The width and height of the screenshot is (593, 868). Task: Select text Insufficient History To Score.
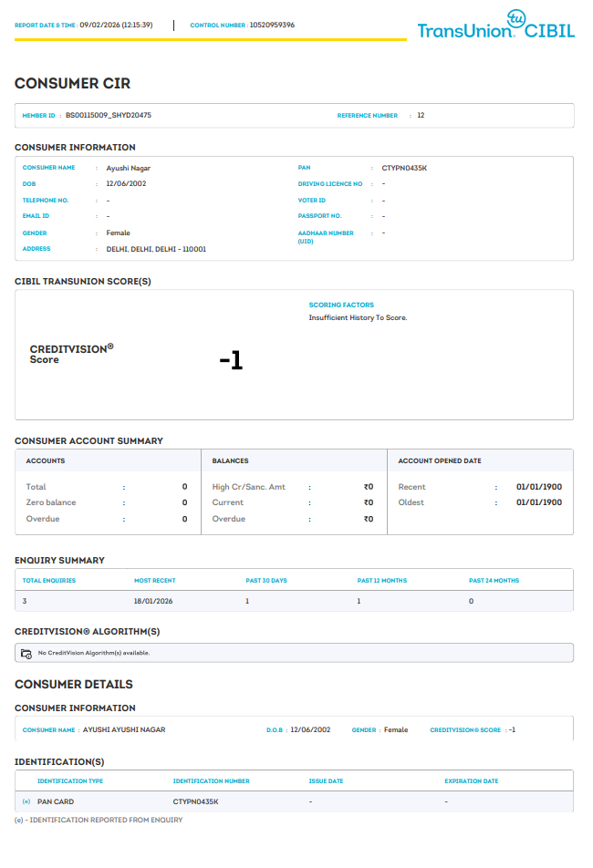point(358,317)
